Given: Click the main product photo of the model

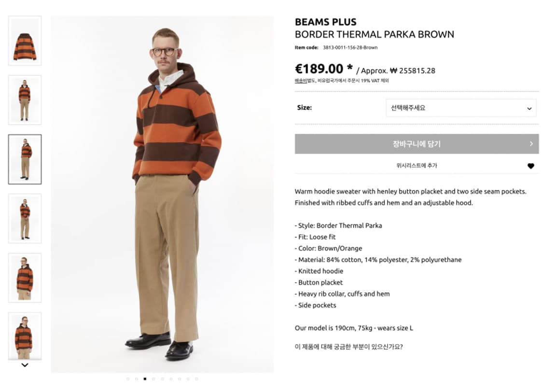Looking at the screenshot, I should click(x=162, y=193).
